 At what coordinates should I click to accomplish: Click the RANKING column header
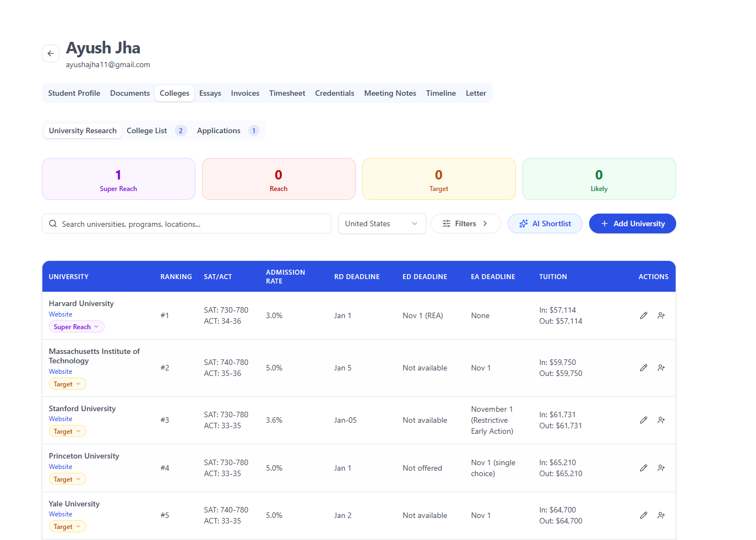(176, 277)
